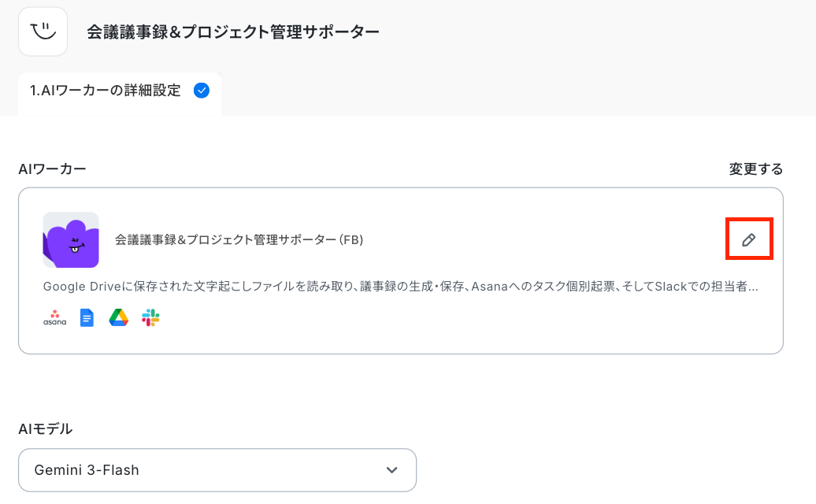
Task: Click the Slack colorful hash icon
Action: (150, 318)
